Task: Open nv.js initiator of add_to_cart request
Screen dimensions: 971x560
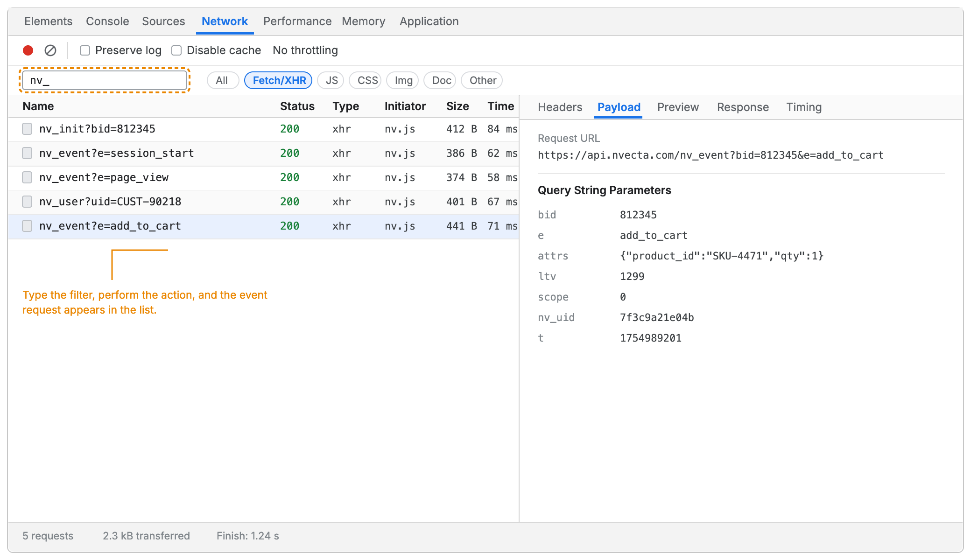Action: click(x=400, y=226)
